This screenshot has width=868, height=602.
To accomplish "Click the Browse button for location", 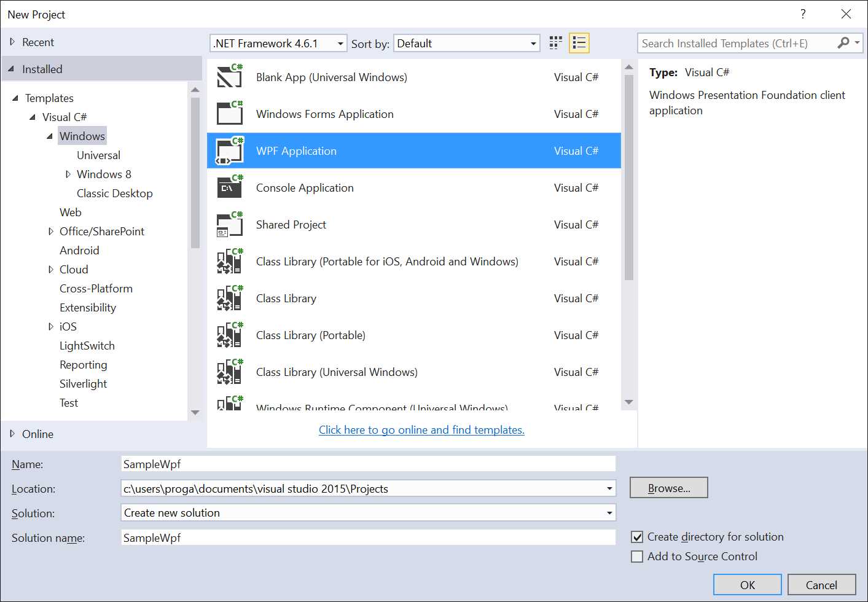I will click(668, 487).
